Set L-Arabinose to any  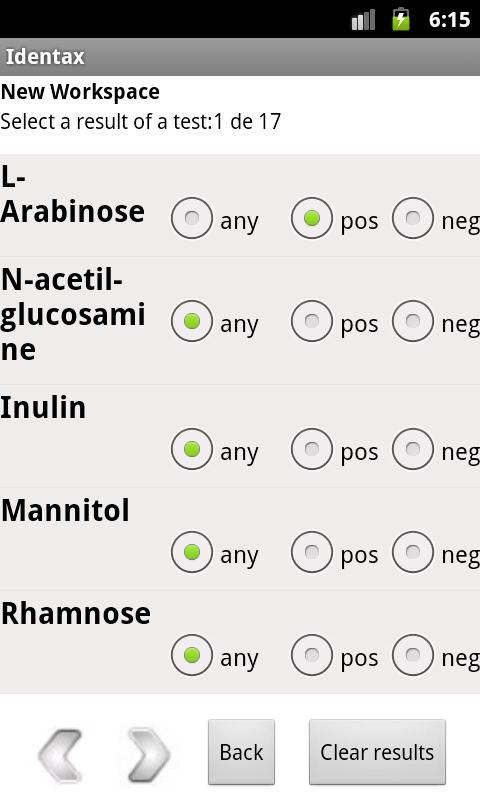pyautogui.click(x=192, y=218)
